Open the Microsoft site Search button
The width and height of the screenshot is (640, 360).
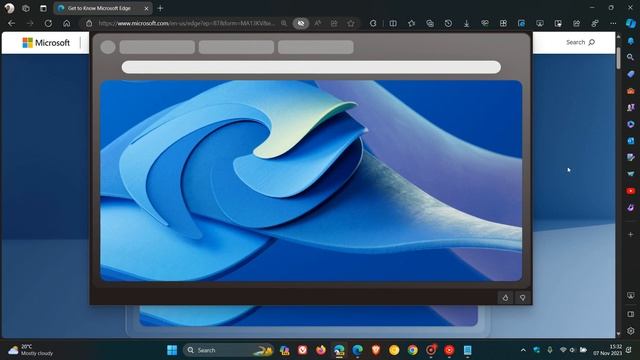pos(580,42)
